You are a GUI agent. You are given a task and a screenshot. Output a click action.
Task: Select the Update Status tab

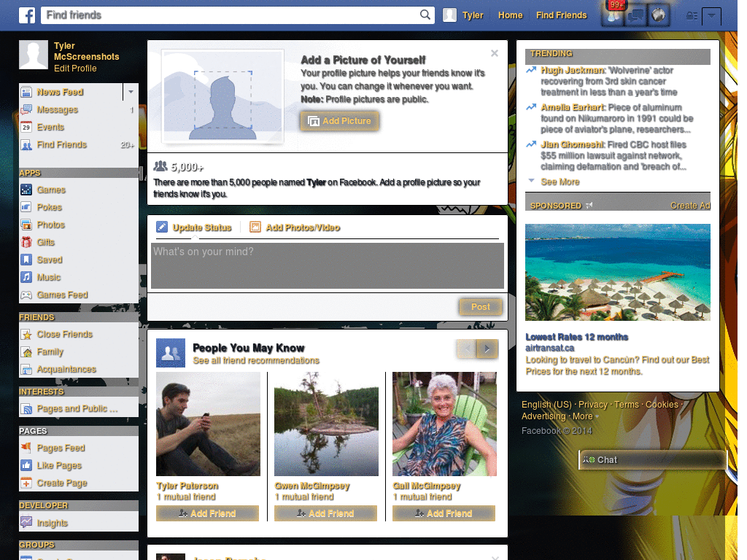(194, 227)
